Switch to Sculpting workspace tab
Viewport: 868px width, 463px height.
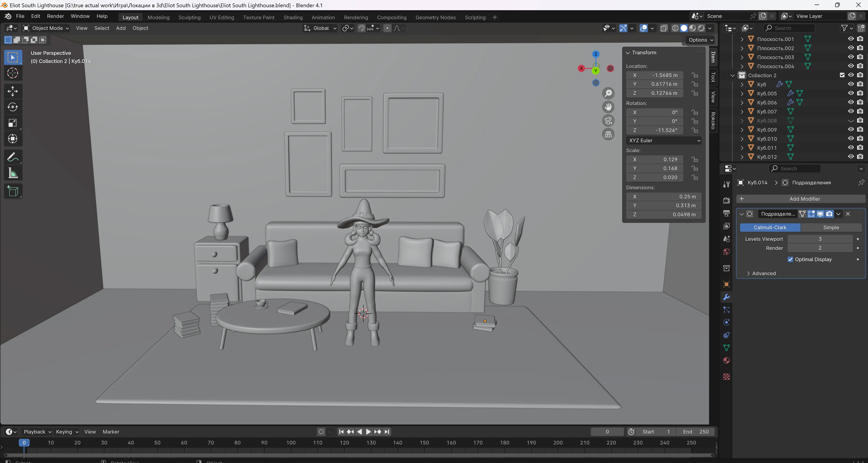[x=189, y=17]
